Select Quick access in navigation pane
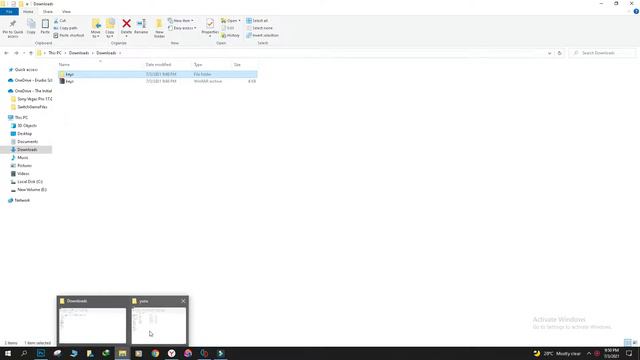Viewport: 640px width, 360px height. click(x=26, y=70)
